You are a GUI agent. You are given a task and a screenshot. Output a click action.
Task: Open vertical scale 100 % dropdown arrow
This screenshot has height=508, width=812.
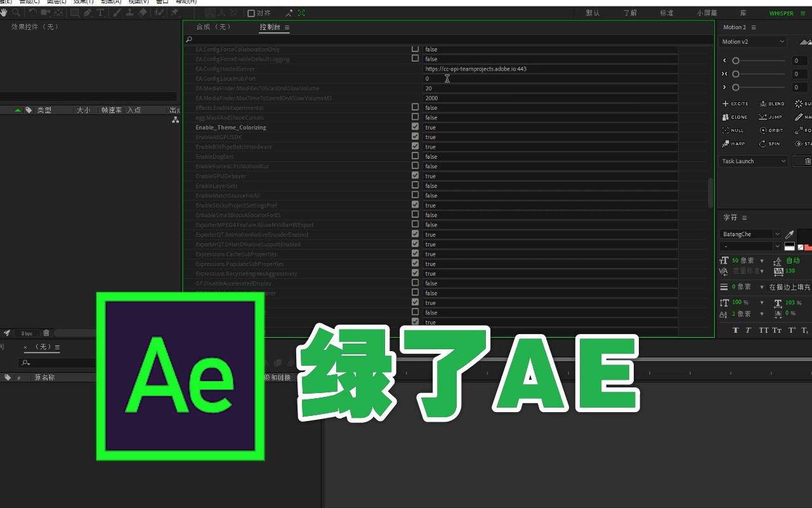(762, 303)
